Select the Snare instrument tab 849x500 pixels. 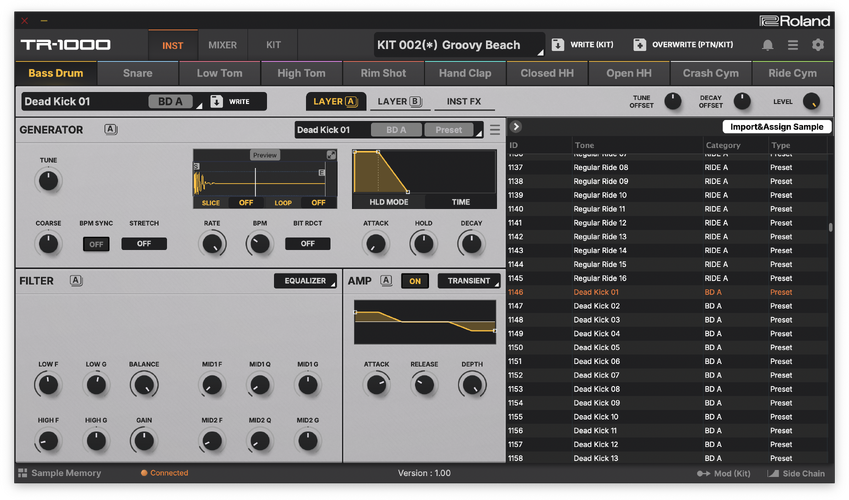(138, 73)
